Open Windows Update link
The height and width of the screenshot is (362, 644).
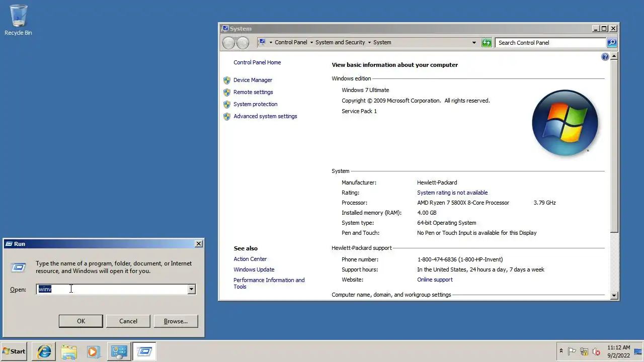pos(254,269)
